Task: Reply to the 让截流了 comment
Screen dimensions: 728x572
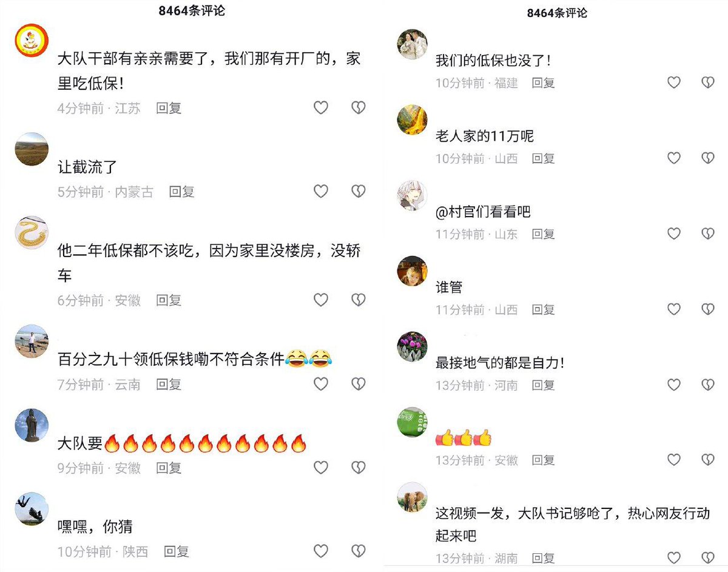Action: point(182,192)
